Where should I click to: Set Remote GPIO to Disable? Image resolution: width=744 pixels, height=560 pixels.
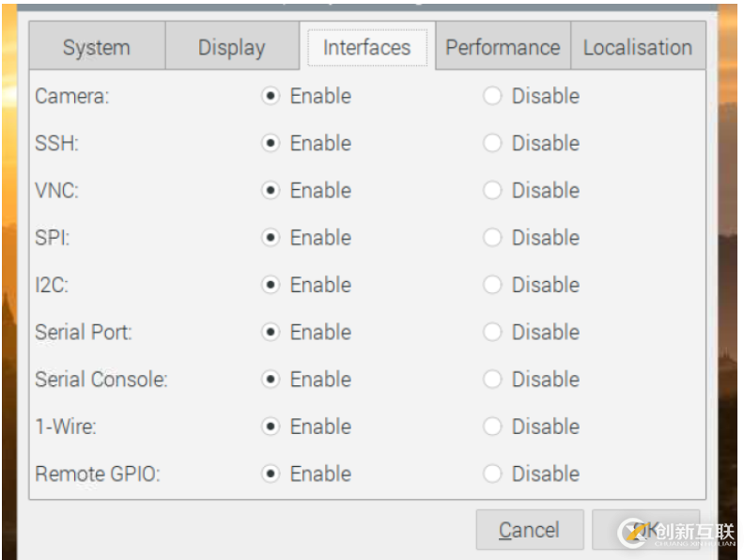click(x=492, y=474)
